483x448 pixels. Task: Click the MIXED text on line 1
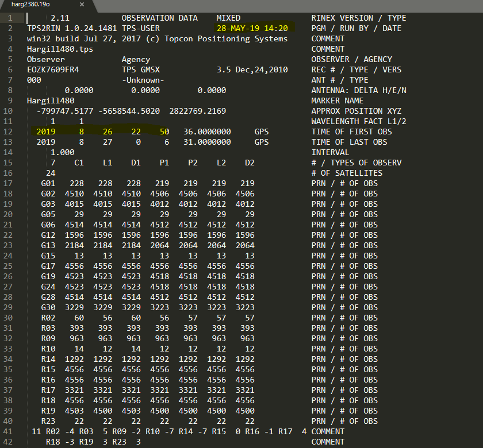coord(228,18)
